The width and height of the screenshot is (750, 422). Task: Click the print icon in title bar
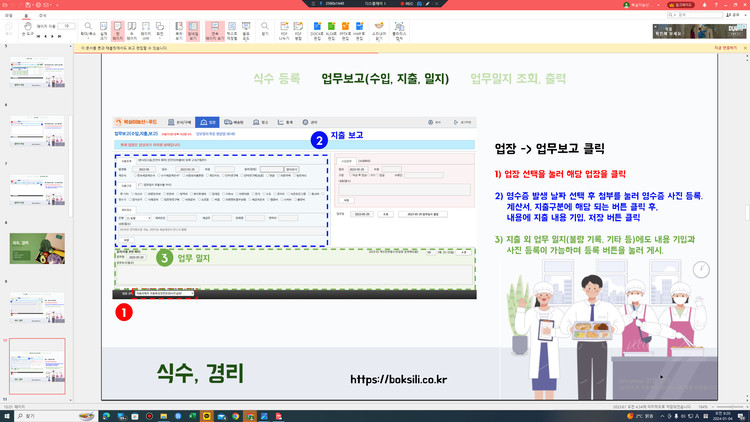pyautogui.click(x=38, y=5)
